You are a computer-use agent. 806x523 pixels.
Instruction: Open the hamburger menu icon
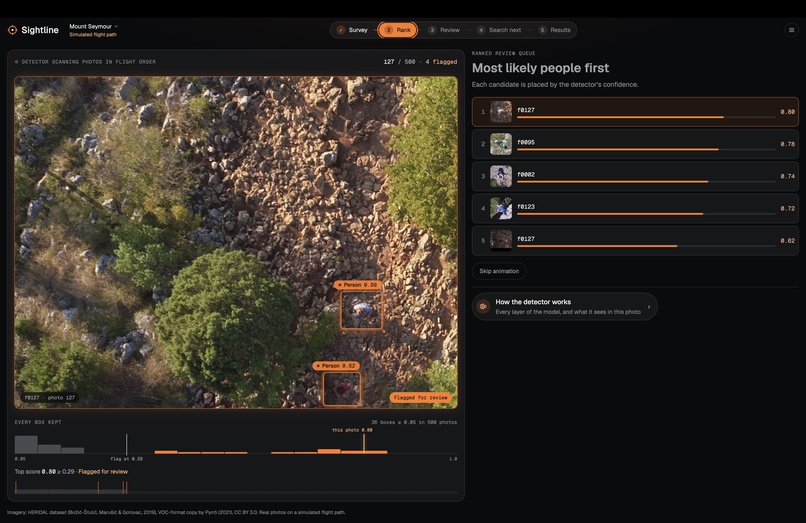[791, 30]
